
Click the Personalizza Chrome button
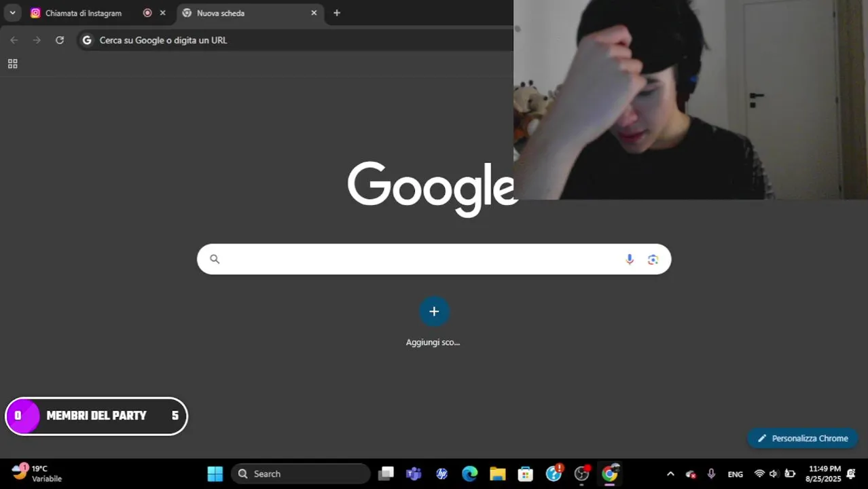pyautogui.click(x=803, y=438)
